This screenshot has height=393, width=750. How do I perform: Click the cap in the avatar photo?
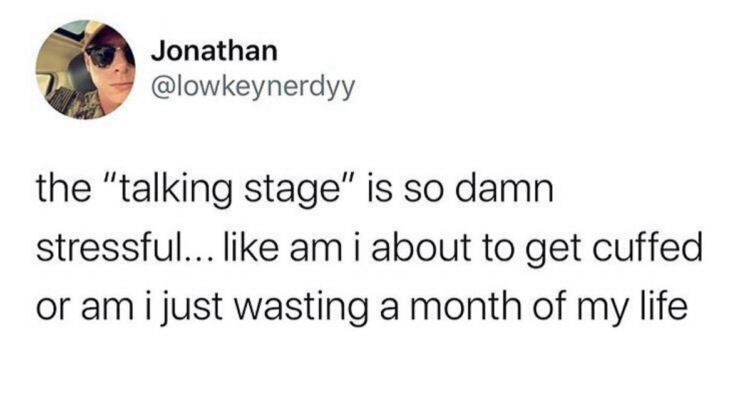[106, 37]
